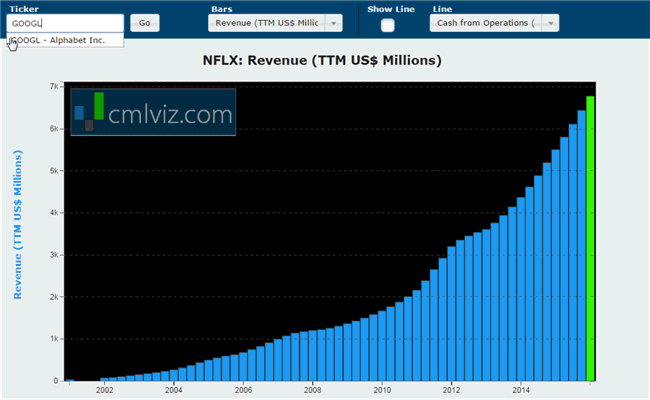Click the chart title NFLX: Revenue
This screenshot has height=400, width=650.
point(322,61)
